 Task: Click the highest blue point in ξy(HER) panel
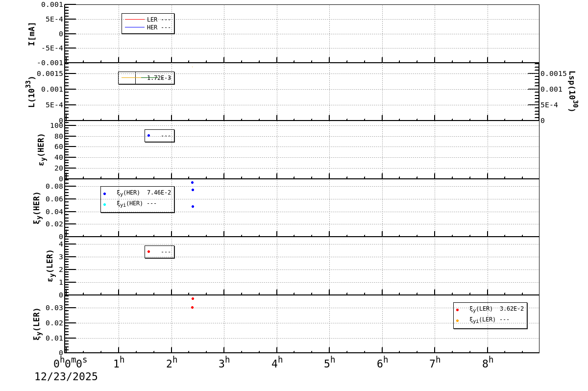point(193,182)
